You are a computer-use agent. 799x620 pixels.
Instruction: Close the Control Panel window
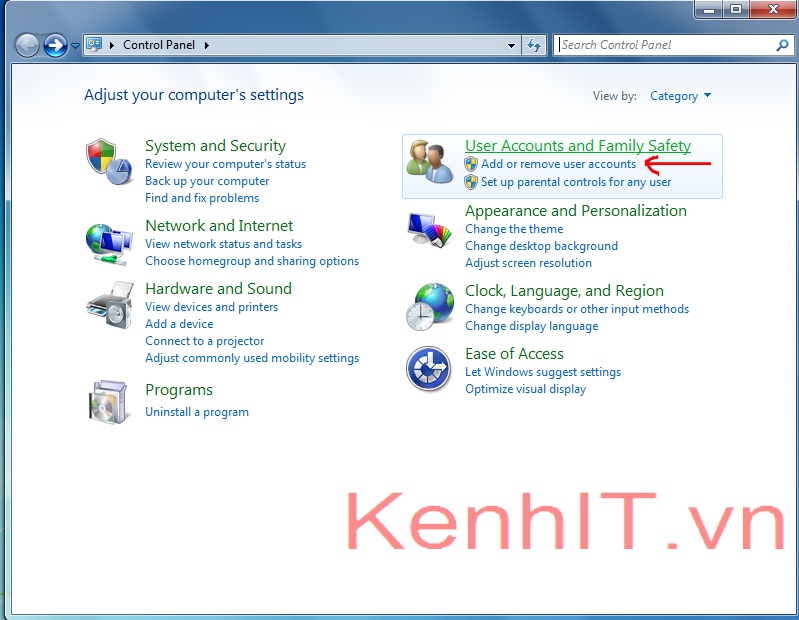click(x=773, y=9)
